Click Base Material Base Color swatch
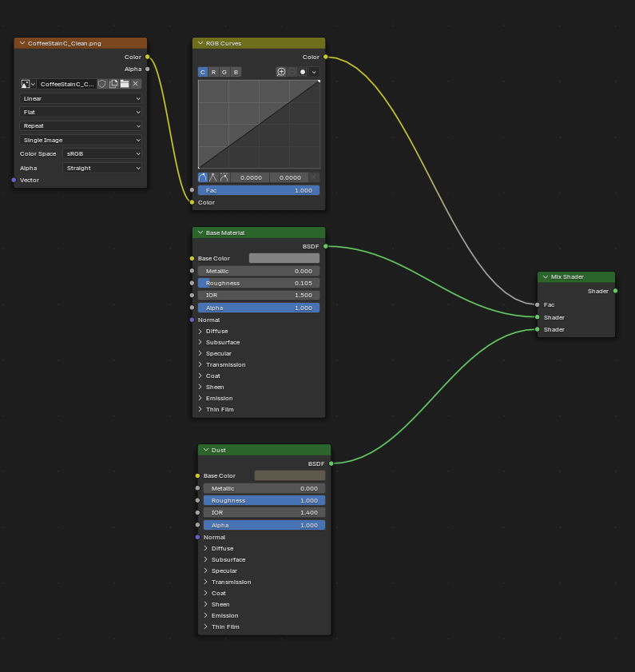This screenshot has height=672, width=635. 284,258
